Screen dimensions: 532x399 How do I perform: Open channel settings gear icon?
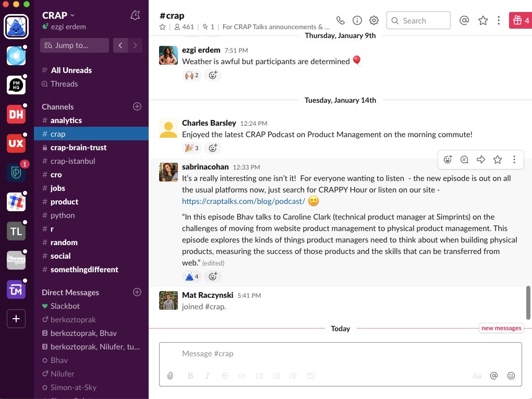[x=374, y=20]
